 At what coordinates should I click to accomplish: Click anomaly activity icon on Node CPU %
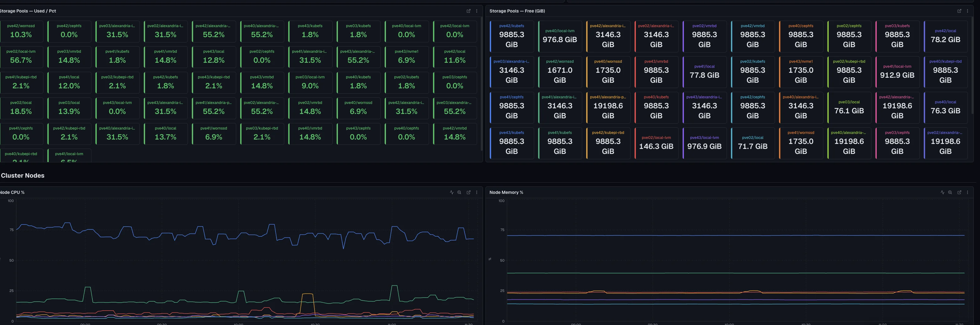coord(451,192)
